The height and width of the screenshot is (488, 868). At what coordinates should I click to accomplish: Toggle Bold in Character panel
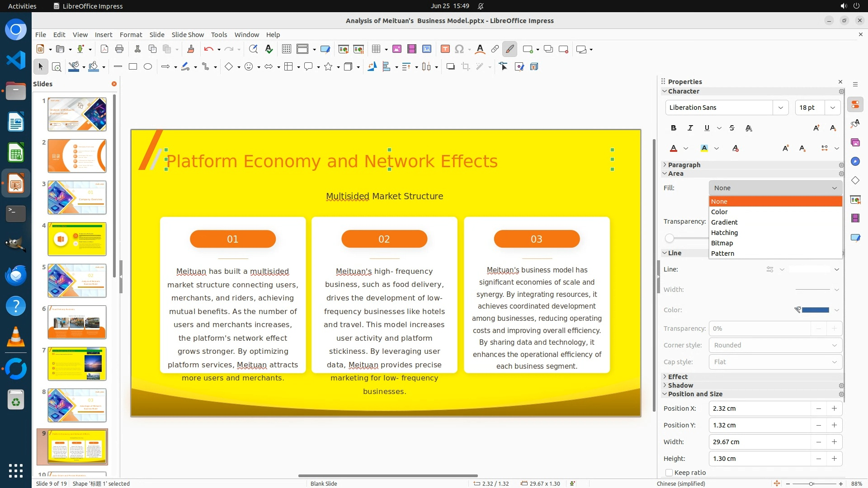pos(674,128)
